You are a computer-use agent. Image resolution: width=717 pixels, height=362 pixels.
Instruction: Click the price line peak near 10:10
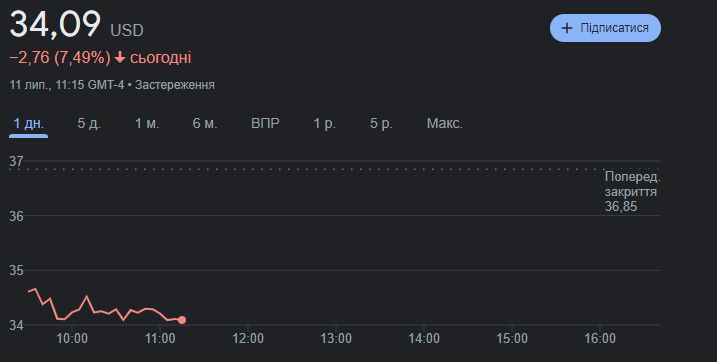tap(87, 297)
